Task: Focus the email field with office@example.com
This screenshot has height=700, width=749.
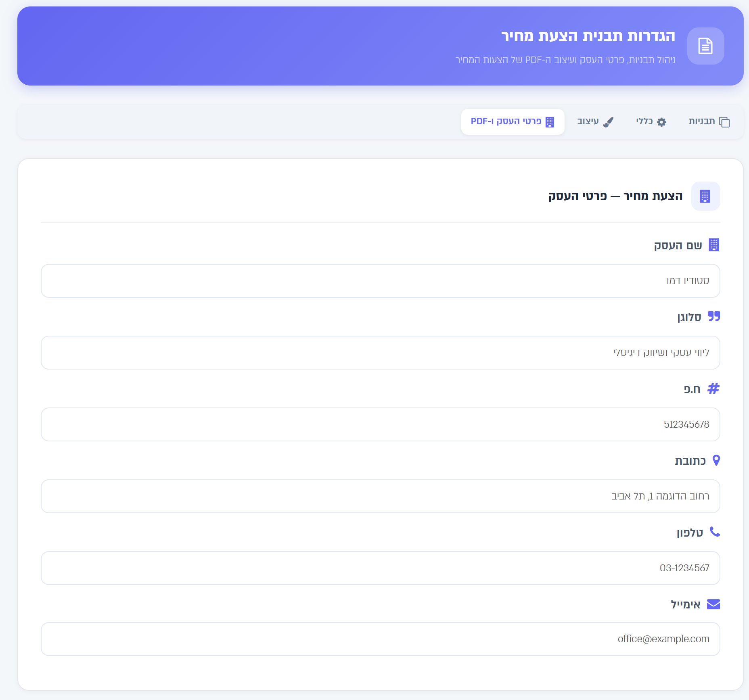Action: click(380, 639)
